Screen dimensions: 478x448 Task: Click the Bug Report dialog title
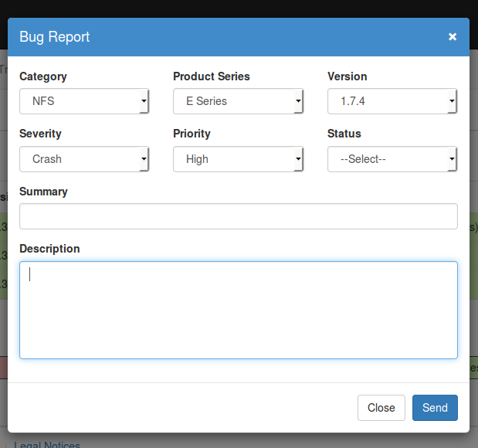[55, 37]
